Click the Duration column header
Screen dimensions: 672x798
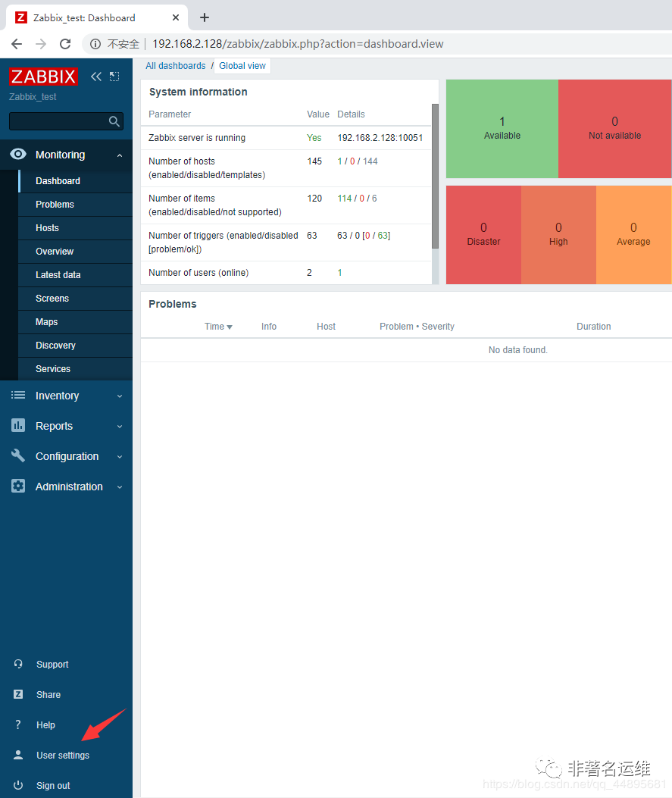coord(594,327)
